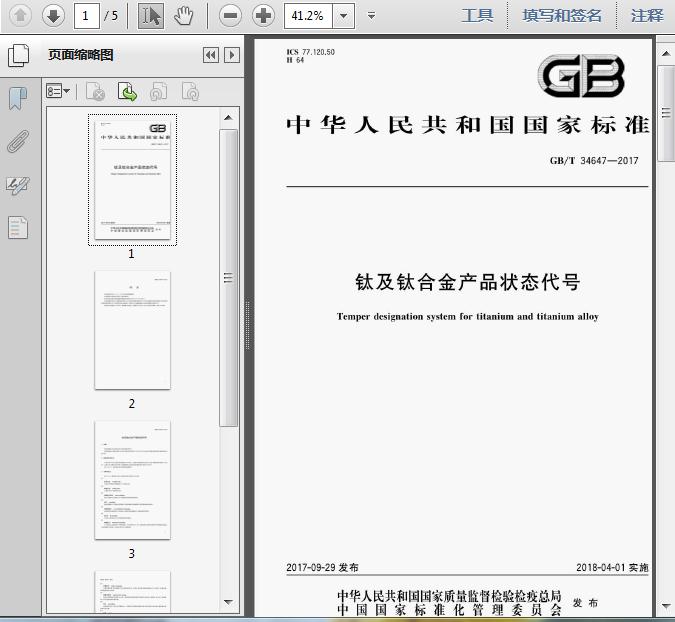Select the Hand pan tool
675x622 pixels.
pos(183,15)
